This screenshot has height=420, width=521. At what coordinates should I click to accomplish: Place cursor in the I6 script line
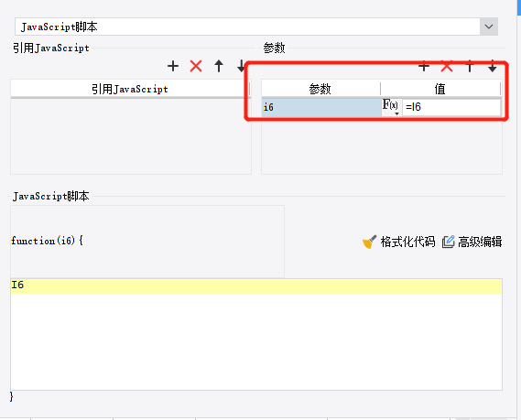[255, 286]
